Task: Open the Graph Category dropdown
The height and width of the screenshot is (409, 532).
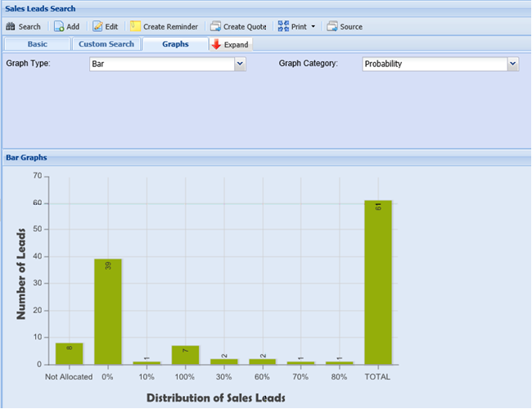Action: click(x=512, y=64)
